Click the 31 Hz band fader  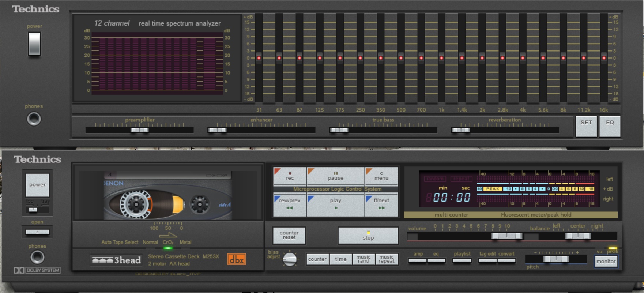coord(259,58)
